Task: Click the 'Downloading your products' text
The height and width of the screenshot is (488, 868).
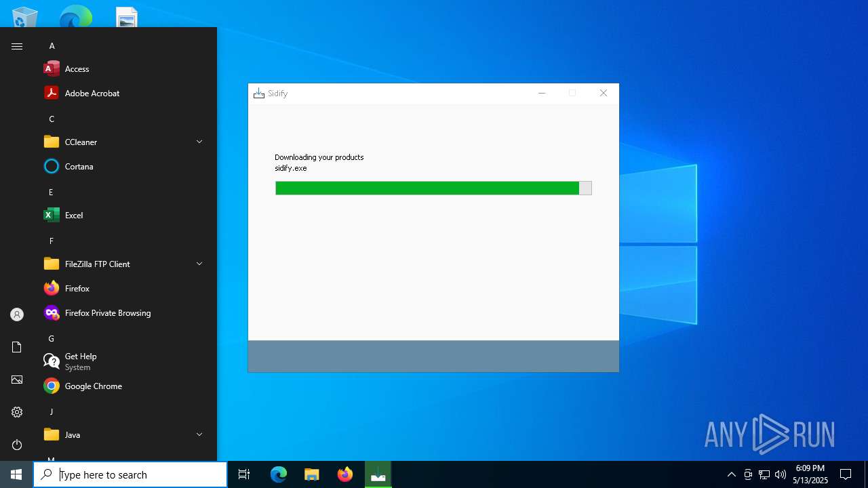Action: pos(319,157)
